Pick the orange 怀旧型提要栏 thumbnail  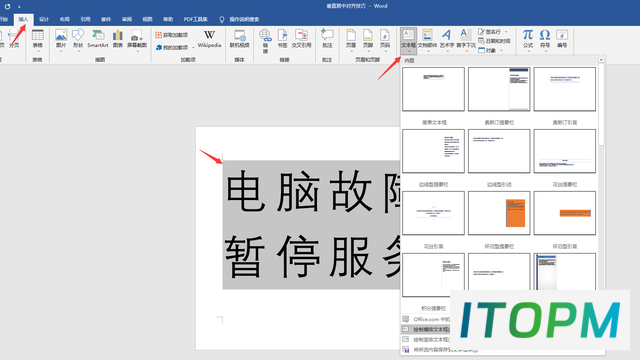pyautogui.click(x=499, y=213)
